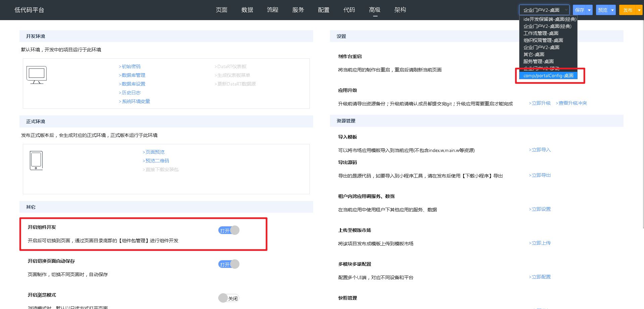Open the 架构 menu item

pos(400,10)
